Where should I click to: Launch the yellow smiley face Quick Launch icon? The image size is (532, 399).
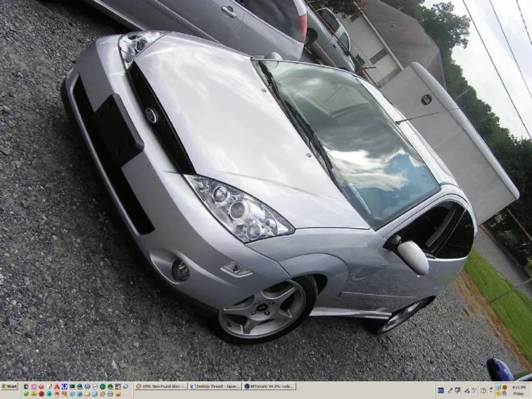click(118, 394)
